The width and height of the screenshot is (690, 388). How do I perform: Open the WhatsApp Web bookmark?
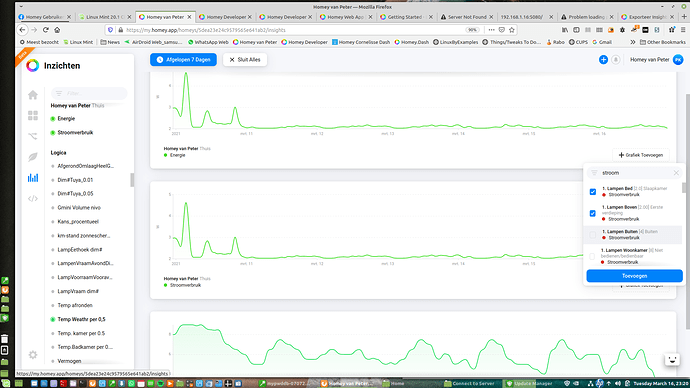pyautogui.click(x=208, y=42)
